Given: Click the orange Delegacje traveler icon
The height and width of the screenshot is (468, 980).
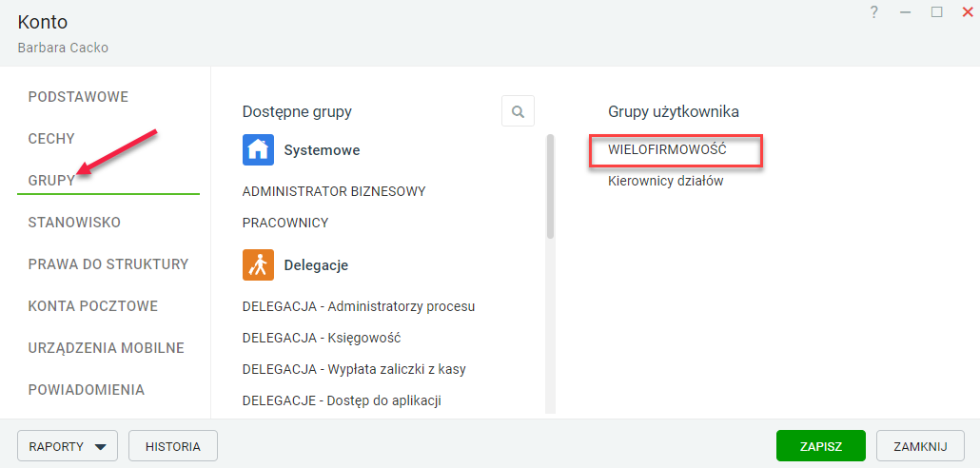Looking at the screenshot, I should (258, 265).
